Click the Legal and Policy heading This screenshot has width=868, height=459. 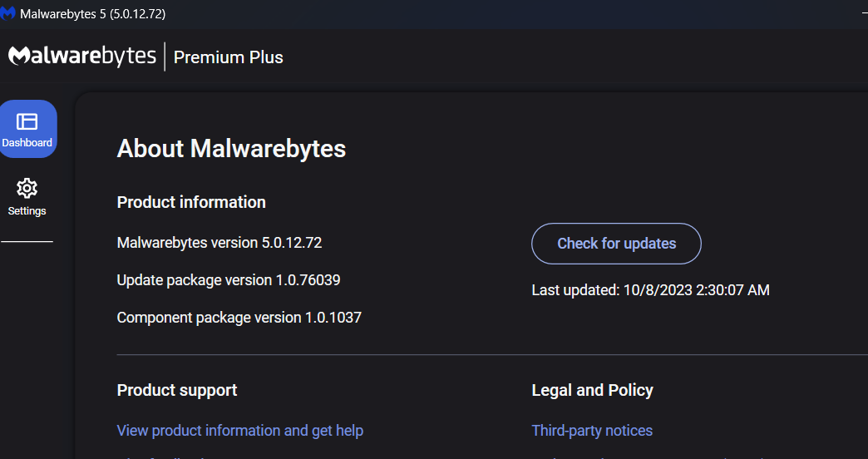(x=592, y=390)
